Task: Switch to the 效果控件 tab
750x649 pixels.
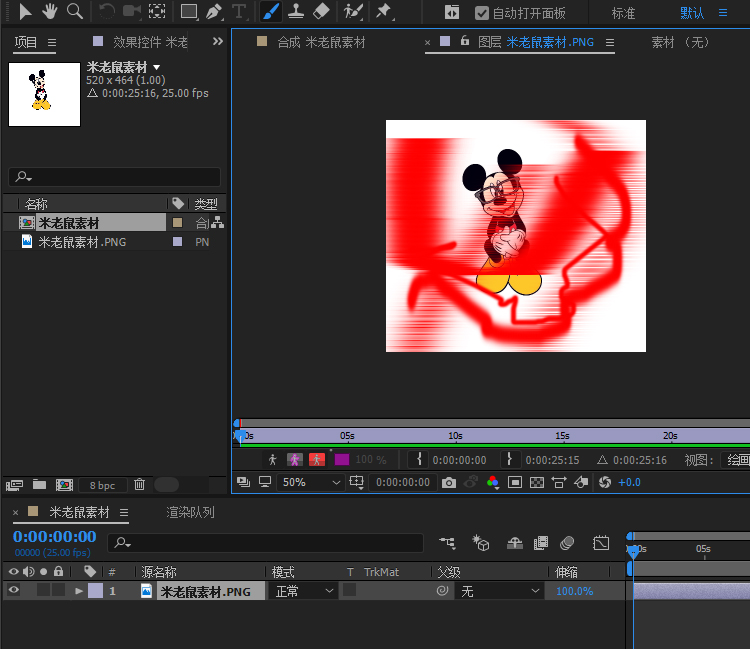Action: 150,42
